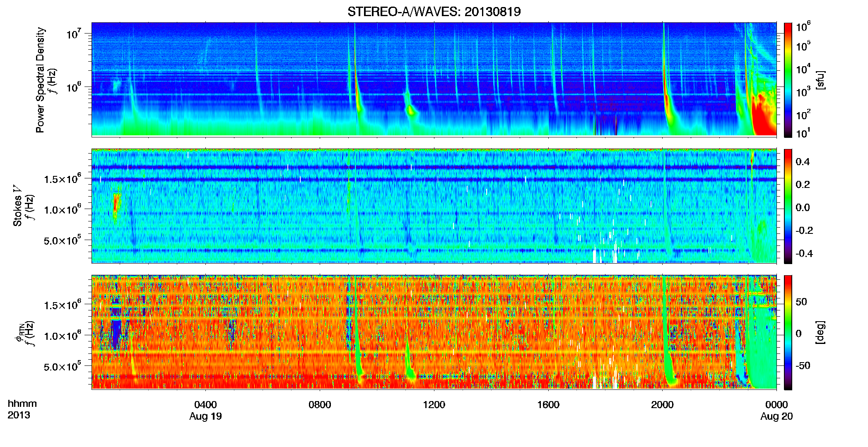Click the burst blob near 1100 in top panel
The height and width of the screenshot is (447, 868).
coord(410,110)
